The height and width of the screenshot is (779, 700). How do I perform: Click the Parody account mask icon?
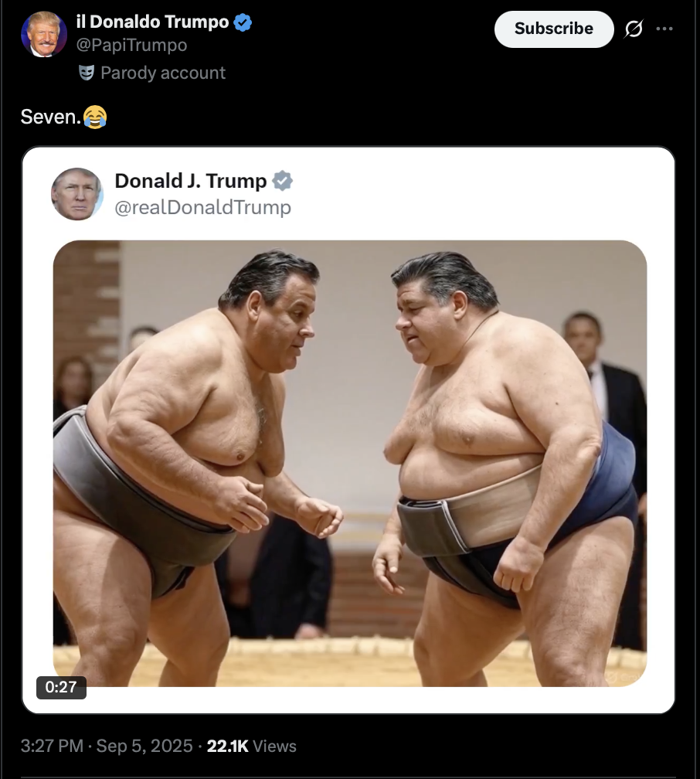[87, 73]
